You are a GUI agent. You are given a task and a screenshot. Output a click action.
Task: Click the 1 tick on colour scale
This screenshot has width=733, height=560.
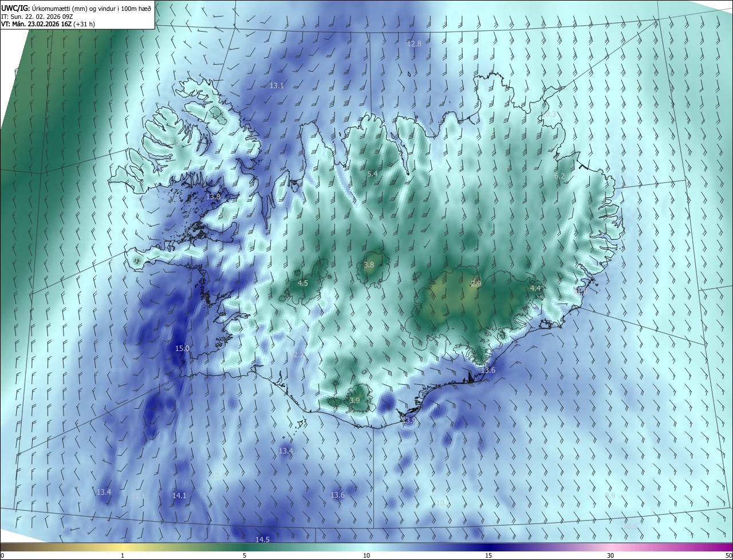(x=123, y=555)
